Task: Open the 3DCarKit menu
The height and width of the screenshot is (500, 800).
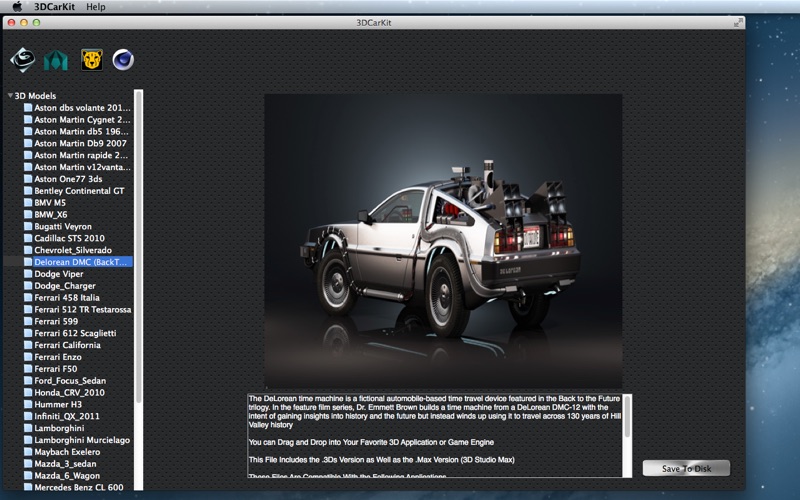Action: 54,7
